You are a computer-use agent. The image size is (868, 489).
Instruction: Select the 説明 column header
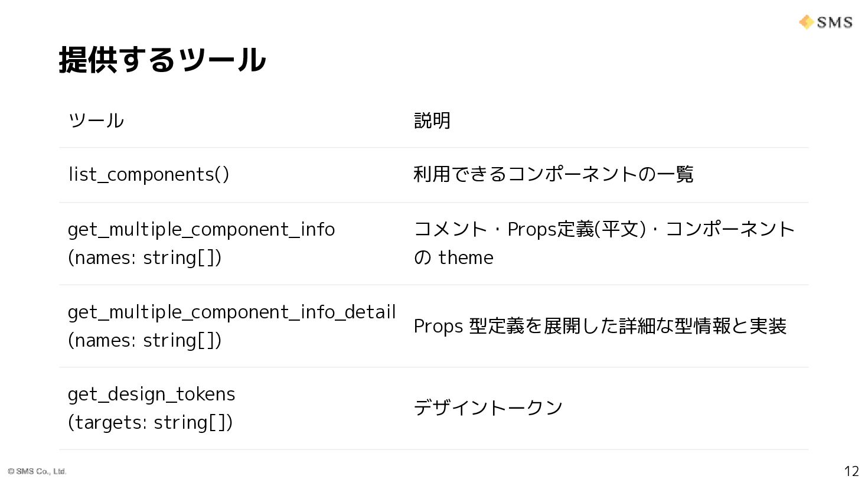pyautogui.click(x=432, y=120)
